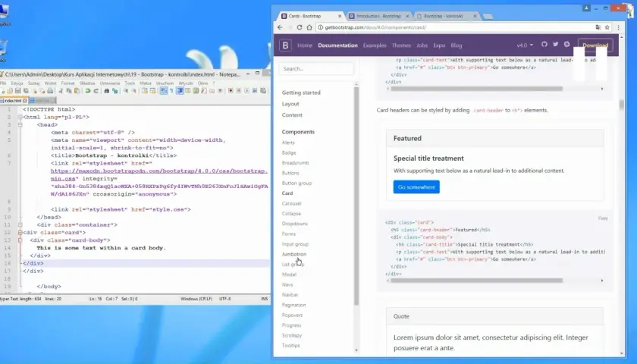Click the green Undo arrow in Notepad++
The image size is (637, 364).
(88, 91)
